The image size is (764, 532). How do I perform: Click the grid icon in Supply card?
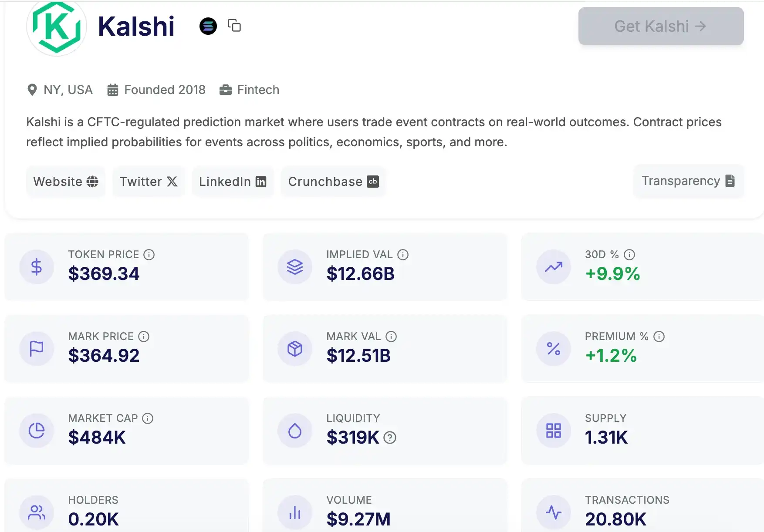[553, 431]
